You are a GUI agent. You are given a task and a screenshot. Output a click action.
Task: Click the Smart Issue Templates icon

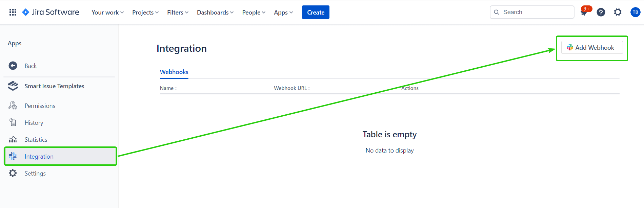tap(13, 86)
